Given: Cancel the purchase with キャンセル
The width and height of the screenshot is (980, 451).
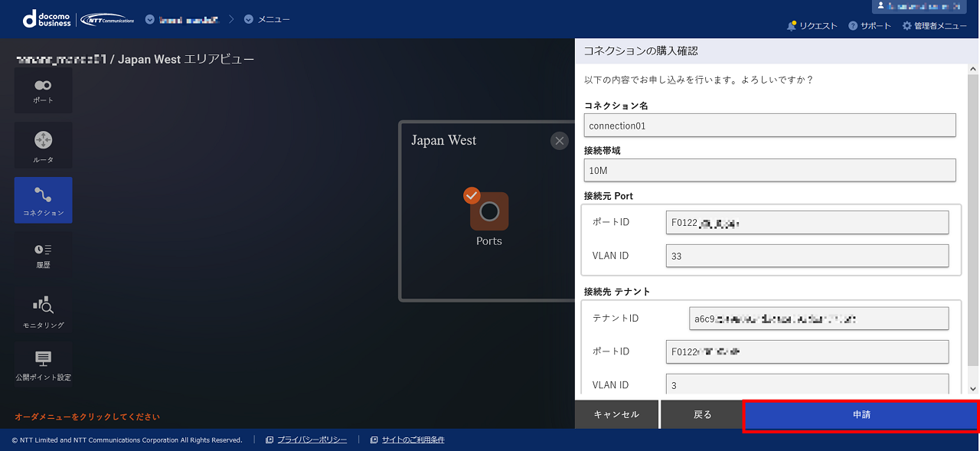Looking at the screenshot, I should click(x=616, y=414).
